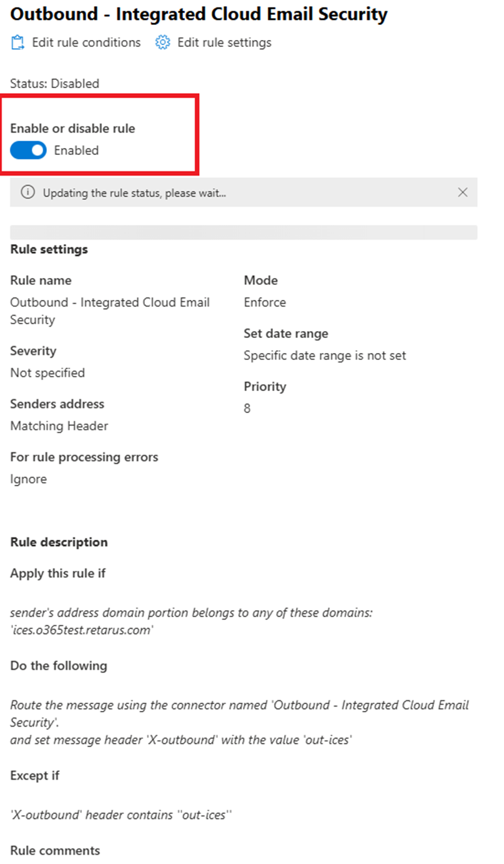Click the "Enabled" label beside the toggle

coord(76,151)
